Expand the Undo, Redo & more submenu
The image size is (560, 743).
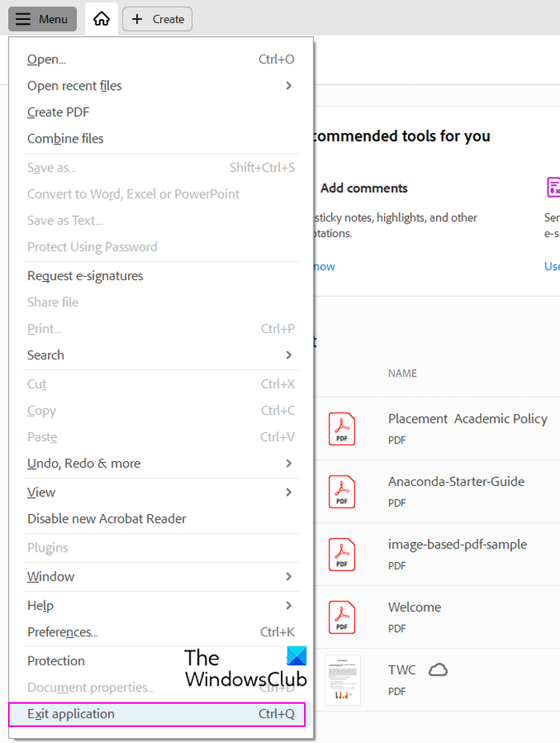(160, 464)
